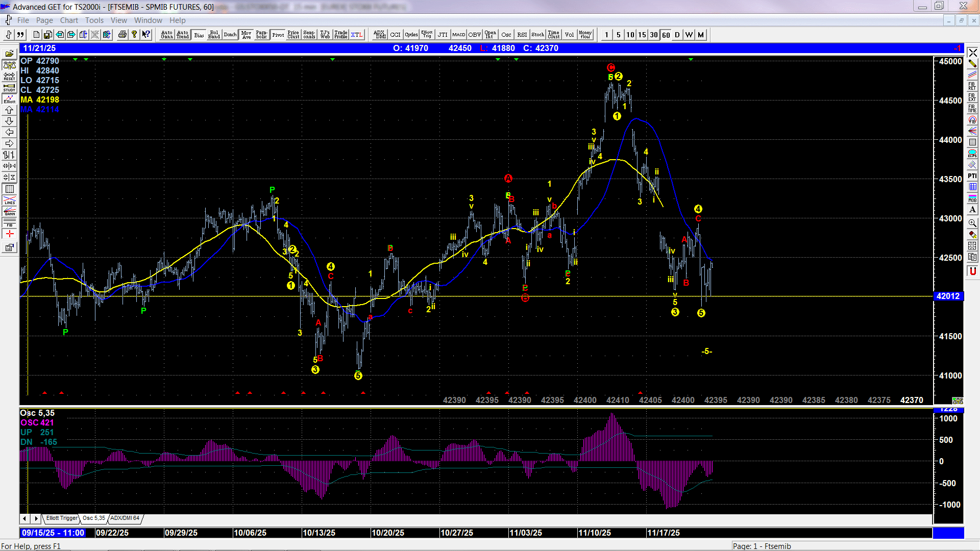Click the PTI button in right sidebar
Image resolution: width=980 pixels, height=551 pixels.
(972, 176)
